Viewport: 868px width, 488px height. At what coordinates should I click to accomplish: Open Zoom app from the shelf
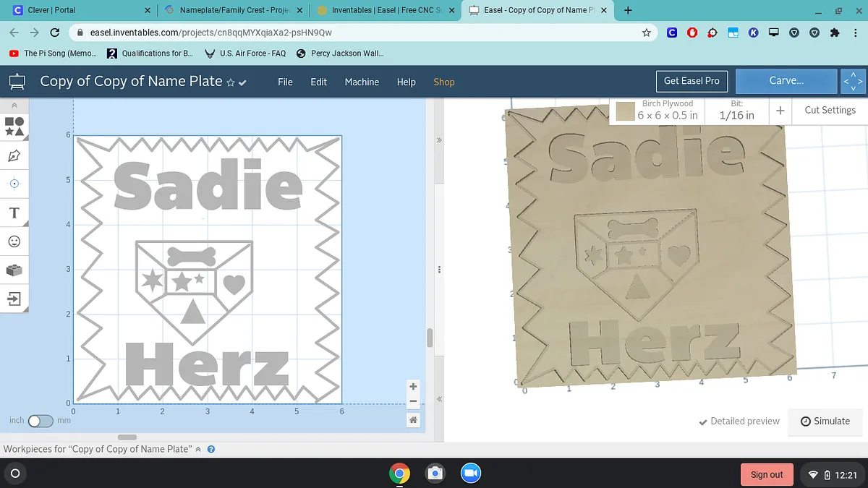coord(470,474)
